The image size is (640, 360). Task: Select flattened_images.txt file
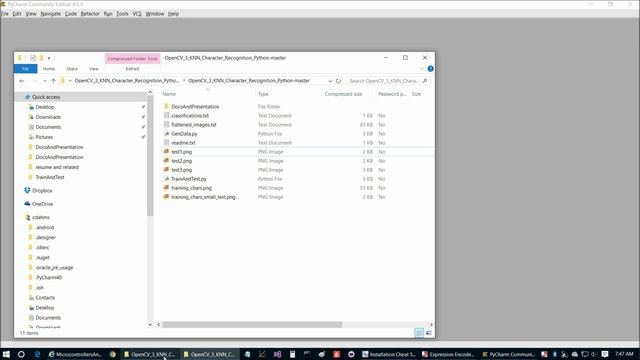pyautogui.click(x=193, y=125)
